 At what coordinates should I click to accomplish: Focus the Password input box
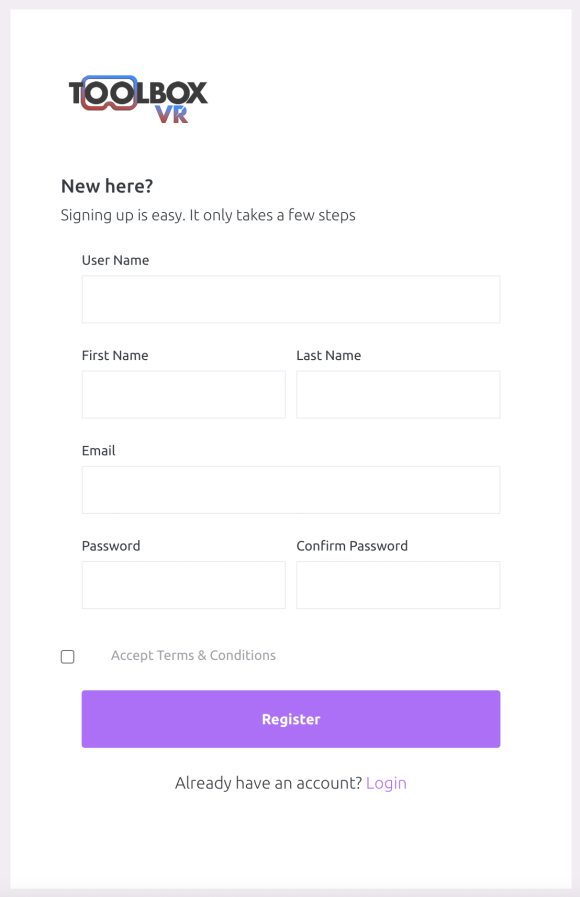(x=184, y=585)
